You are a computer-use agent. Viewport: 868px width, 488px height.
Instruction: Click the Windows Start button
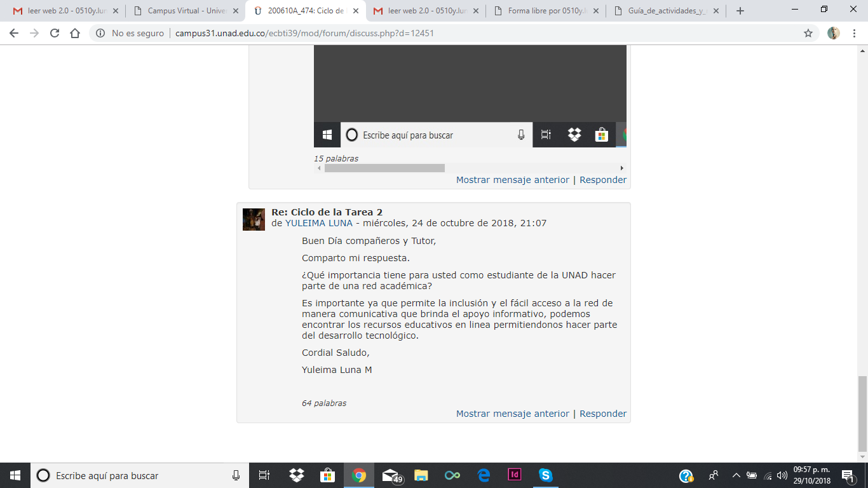(15, 475)
